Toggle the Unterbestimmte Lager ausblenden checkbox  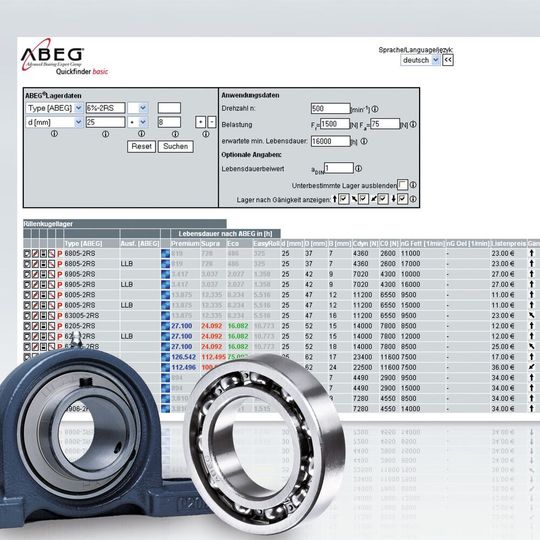(x=402, y=185)
